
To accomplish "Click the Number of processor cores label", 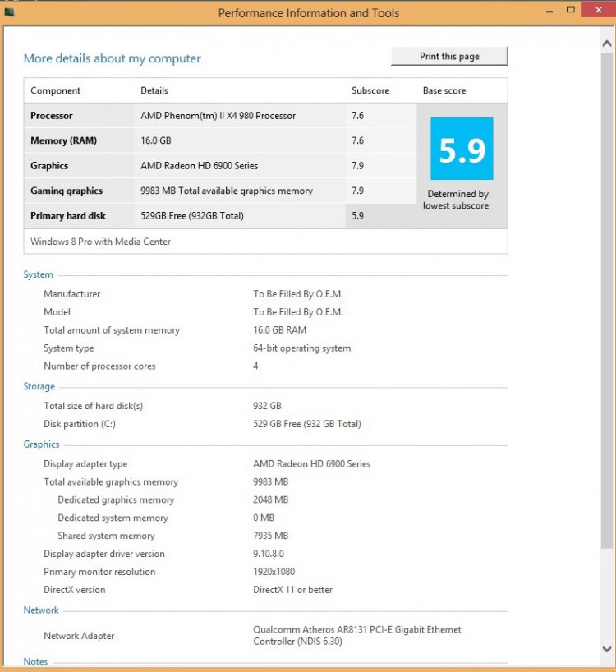I will 99,366.
